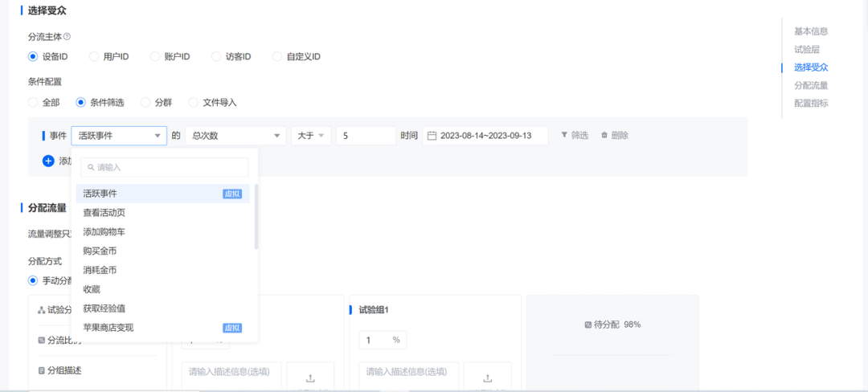Screen dimensions: 868x392
Task: Select 设备ID radio button
Action: pyautogui.click(x=33, y=56)
